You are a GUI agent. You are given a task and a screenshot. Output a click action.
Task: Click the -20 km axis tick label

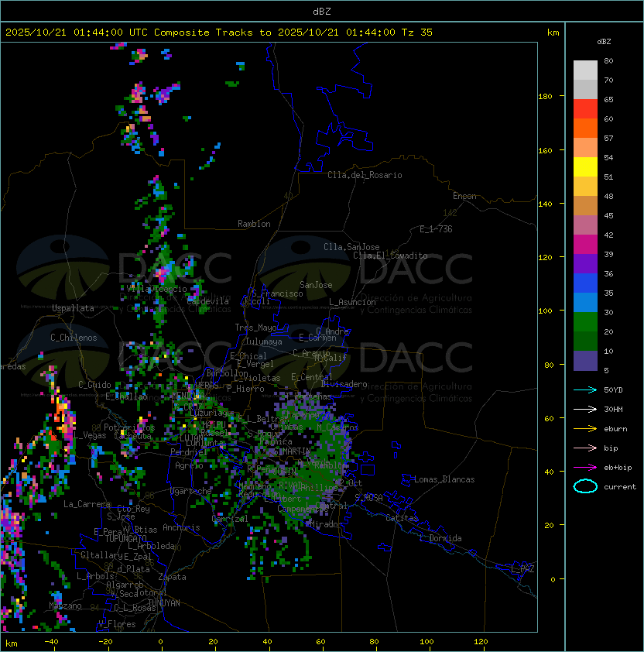(x=105, y=642)
